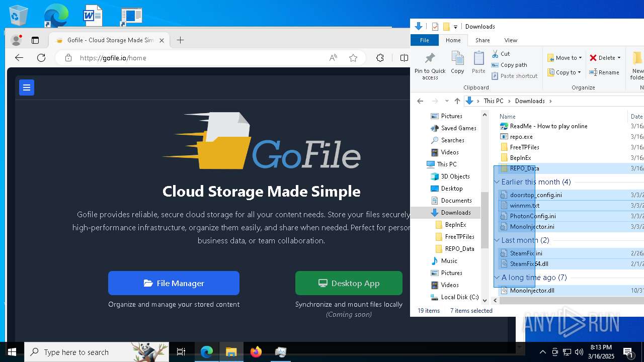Viewport: 644px width, 362px height.
Task: Open the Copy to dropdown
Action: 563,72
